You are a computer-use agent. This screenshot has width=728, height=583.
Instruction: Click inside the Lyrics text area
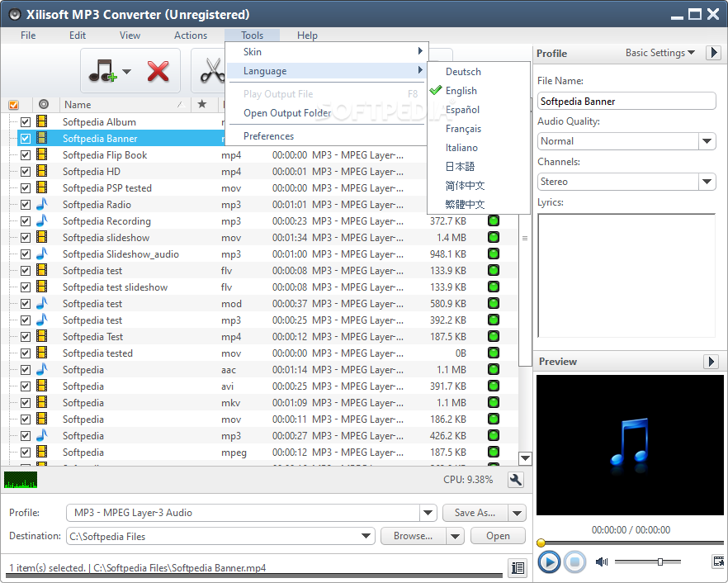point(626,276)
